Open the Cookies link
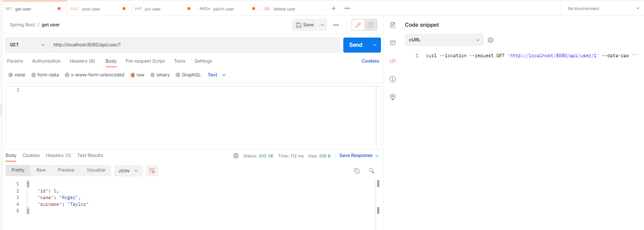644x230 pixels. pos(371,61)
